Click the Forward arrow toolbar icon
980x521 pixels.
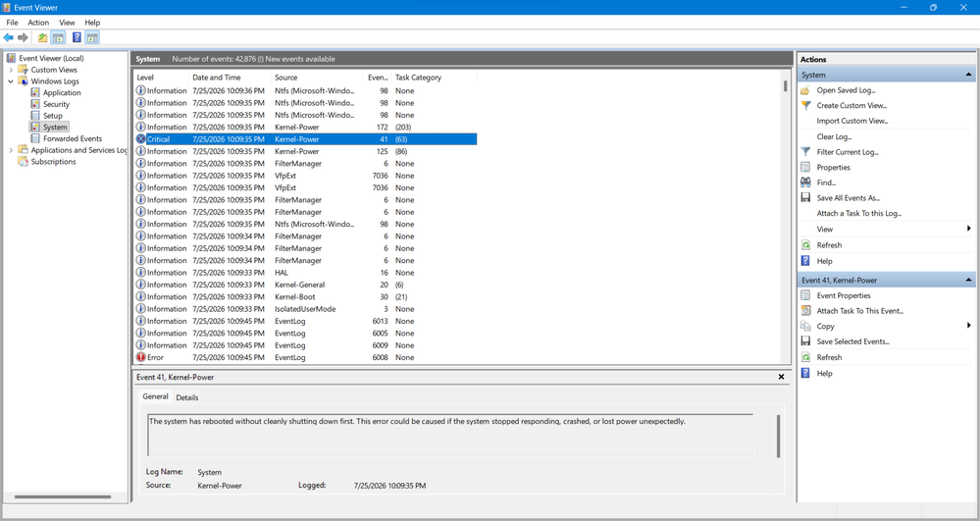(23, 37)
